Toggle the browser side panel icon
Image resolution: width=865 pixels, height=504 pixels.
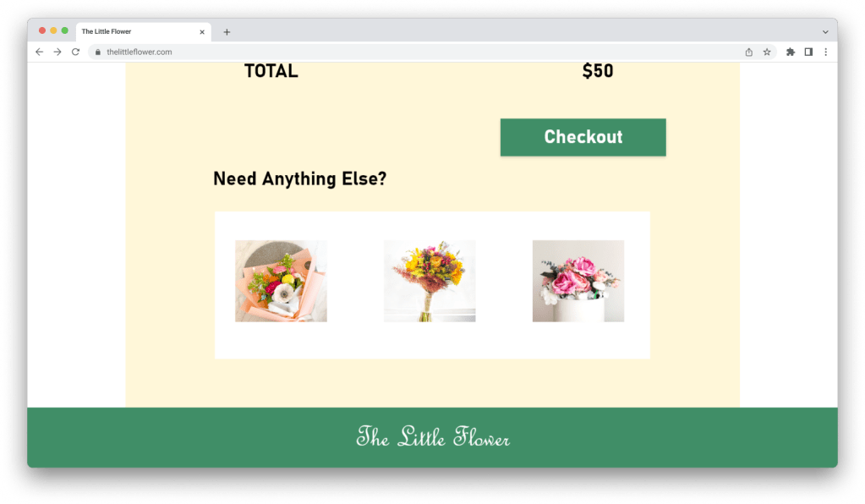click(808, 52)
